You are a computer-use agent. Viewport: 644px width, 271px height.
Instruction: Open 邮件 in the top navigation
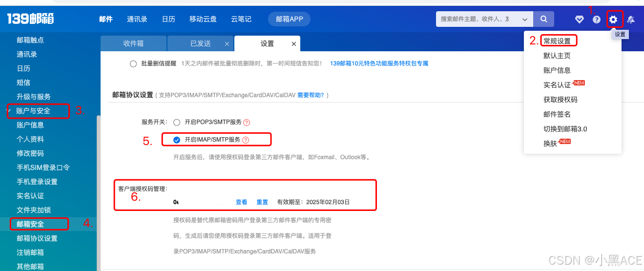(106, 19)
